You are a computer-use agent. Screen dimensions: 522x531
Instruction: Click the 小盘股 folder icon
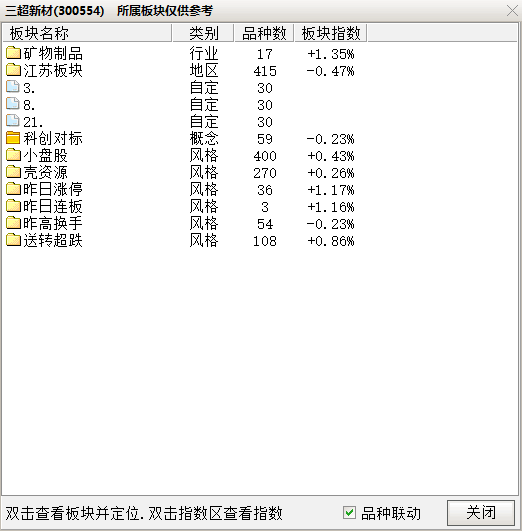(13, 155)
